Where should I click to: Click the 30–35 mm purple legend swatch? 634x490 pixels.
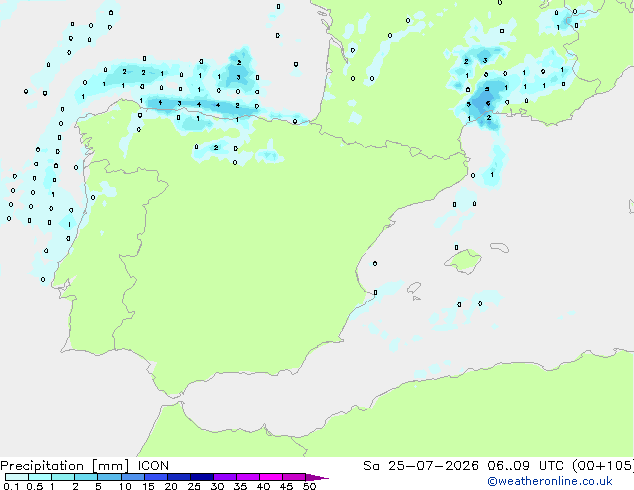(225, 477)
